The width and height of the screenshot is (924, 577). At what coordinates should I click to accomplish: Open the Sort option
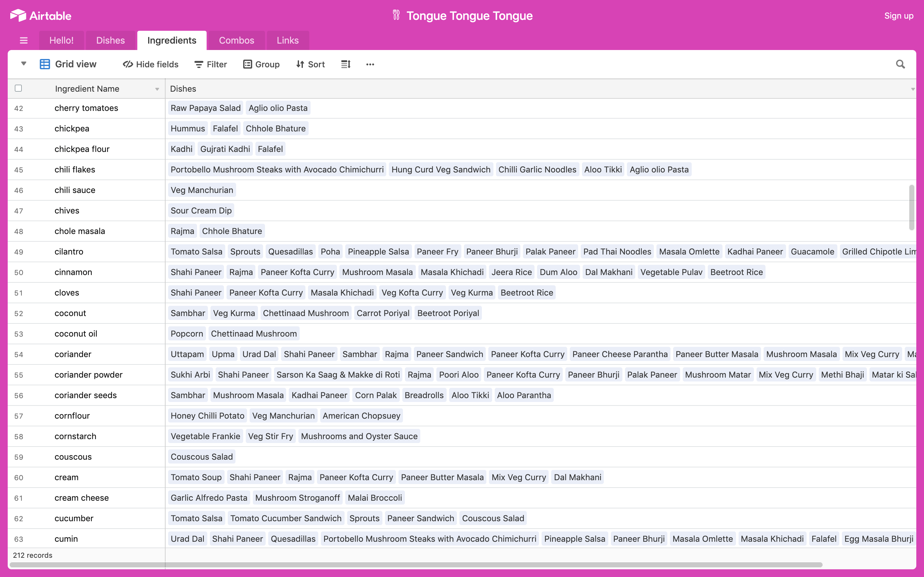tap(311, 64)
